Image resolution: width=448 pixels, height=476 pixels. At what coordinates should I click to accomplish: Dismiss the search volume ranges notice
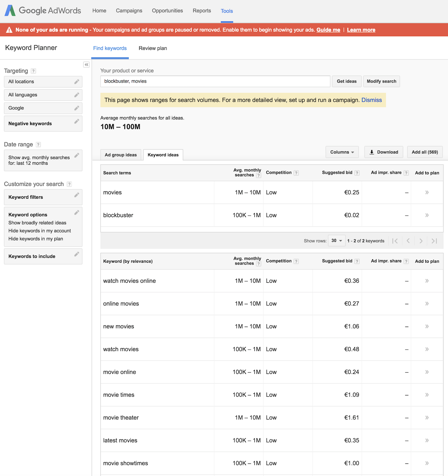point(372,100)
